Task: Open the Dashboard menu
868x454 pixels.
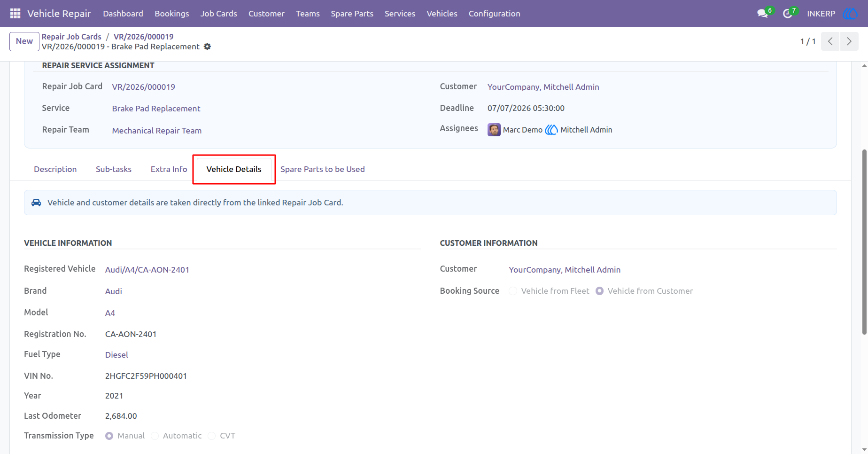Action: 123,14
